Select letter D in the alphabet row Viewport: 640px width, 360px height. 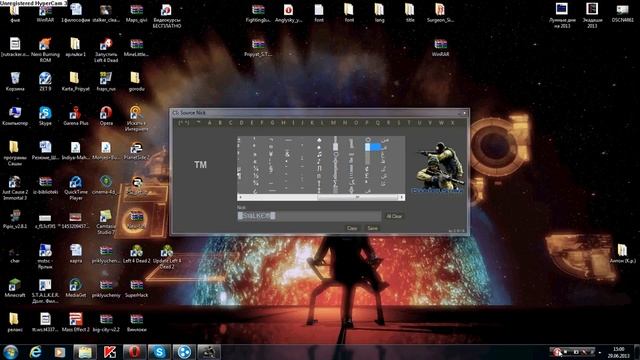[241, 122]
